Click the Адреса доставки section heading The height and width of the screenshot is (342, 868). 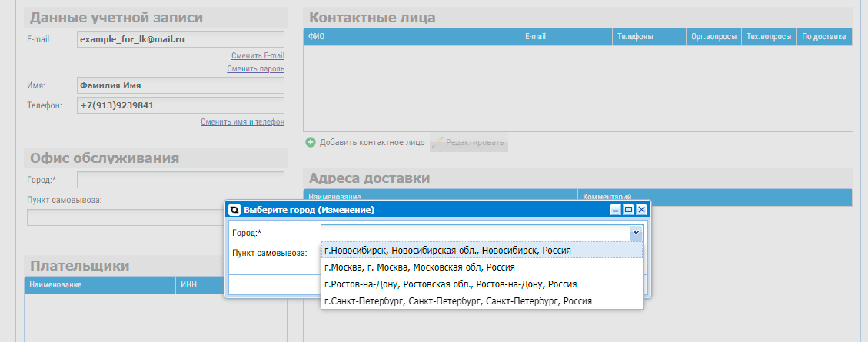pos(369,178)
